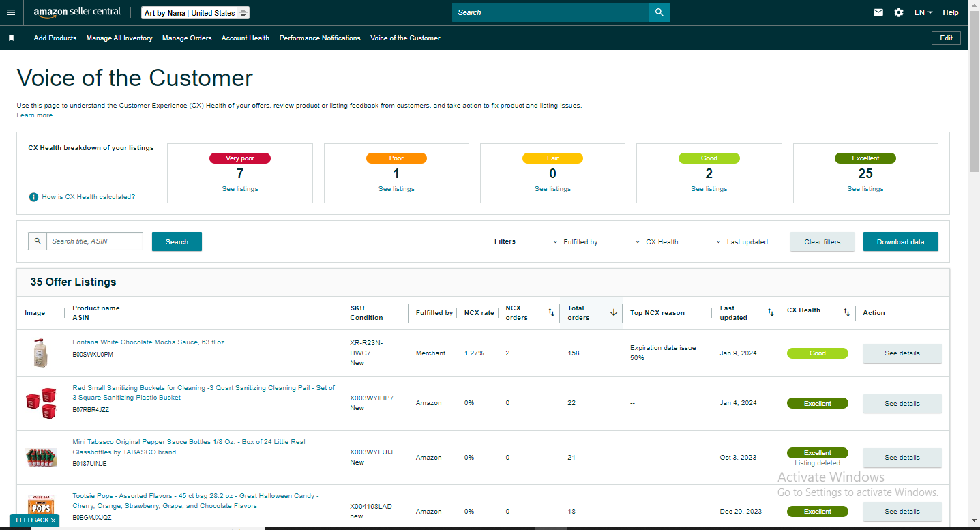Viewport: 980px width, 530px height.
Task: See details for Mini Tabasco Pepper Sauce
Action: click(x=902, y=458)
